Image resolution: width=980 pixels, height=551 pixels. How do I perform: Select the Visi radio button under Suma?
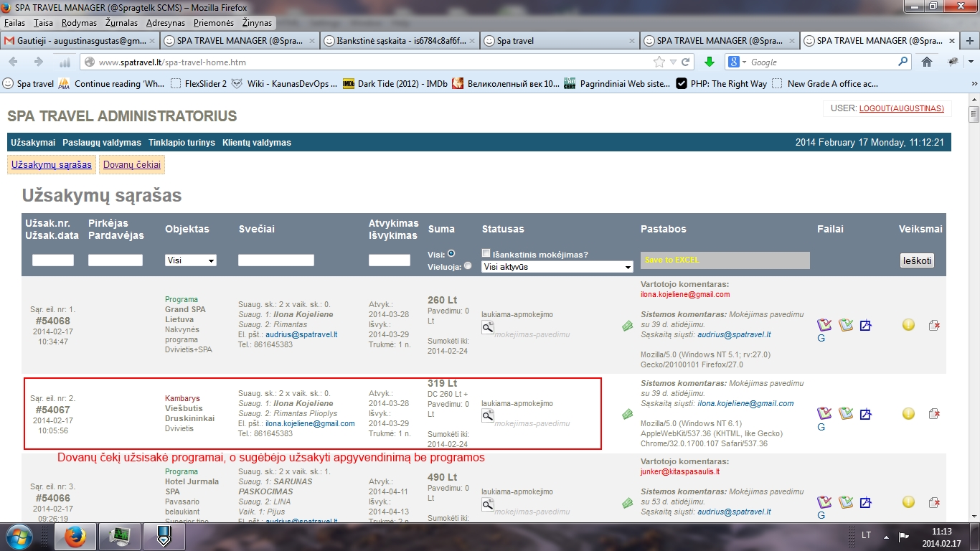pyautogui.click(x=451, y=253)
